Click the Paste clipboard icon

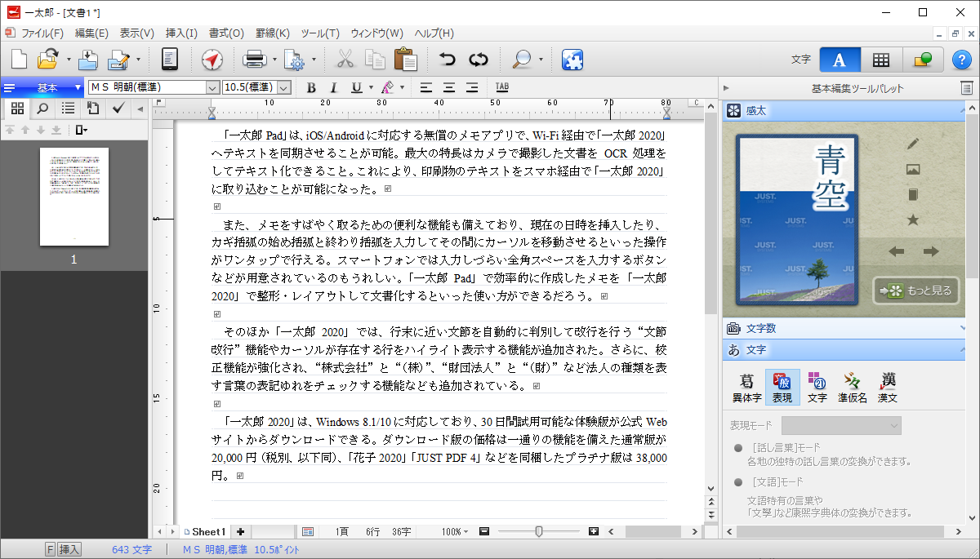404,60
